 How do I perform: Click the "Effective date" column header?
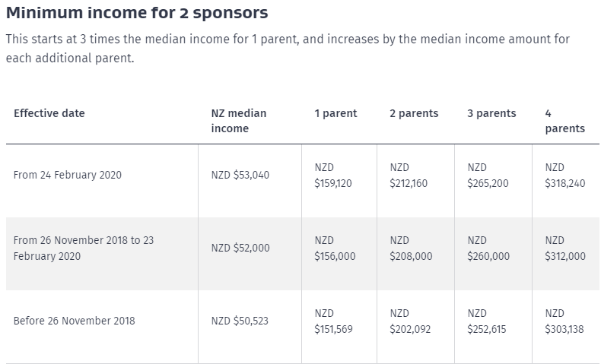(49, 113)
